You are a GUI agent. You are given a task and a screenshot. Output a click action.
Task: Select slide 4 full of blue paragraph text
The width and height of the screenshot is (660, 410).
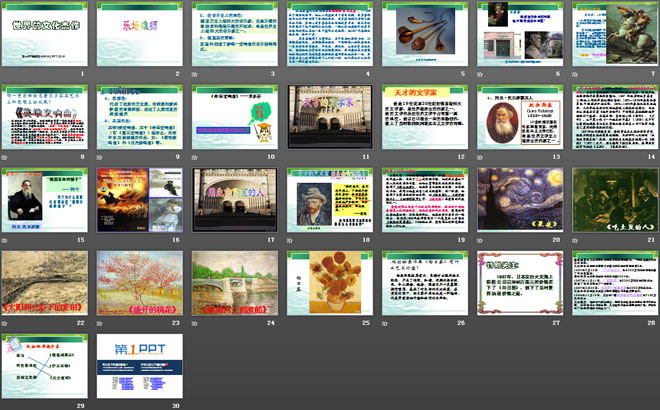click(x=330, y=34)
